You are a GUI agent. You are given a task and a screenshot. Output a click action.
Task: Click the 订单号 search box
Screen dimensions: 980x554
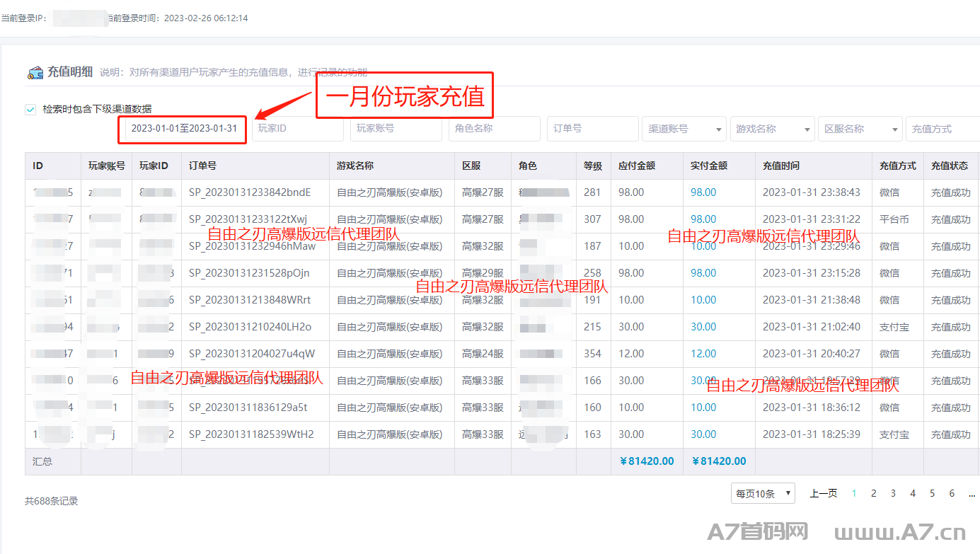coord(592,129)
